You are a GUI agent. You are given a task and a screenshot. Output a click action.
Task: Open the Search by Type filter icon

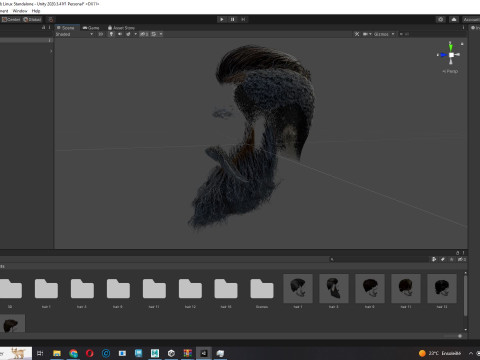tap(434, 259)
